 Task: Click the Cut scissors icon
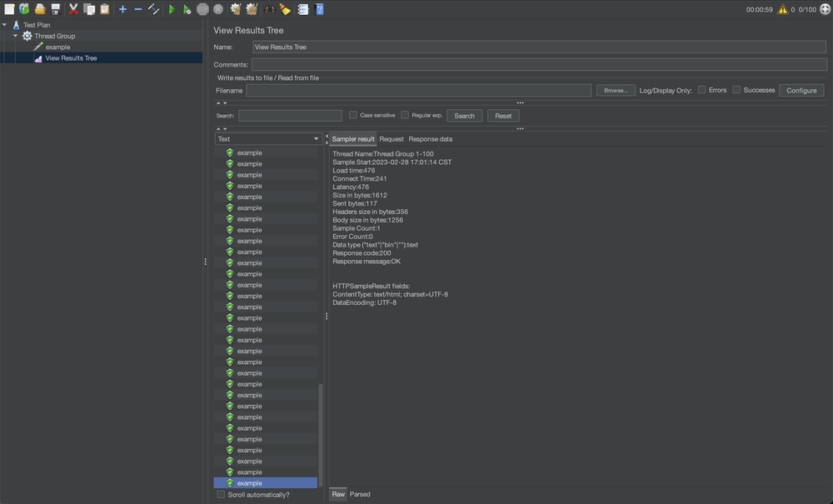click(73, 9)
